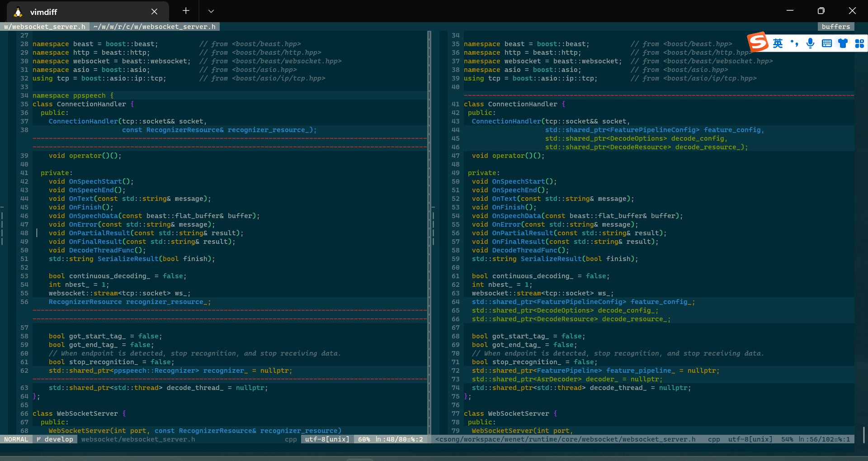Open Sogou skin settings via the t-shirt icon
Viewport: 868px width, 461px height.
pyautogui.click(x=843, y=43)
